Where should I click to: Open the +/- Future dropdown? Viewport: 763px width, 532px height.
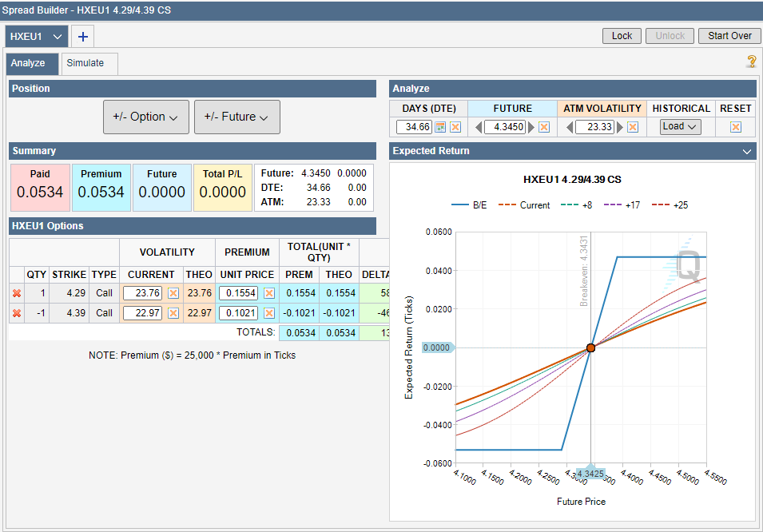[x=237, y=117]
